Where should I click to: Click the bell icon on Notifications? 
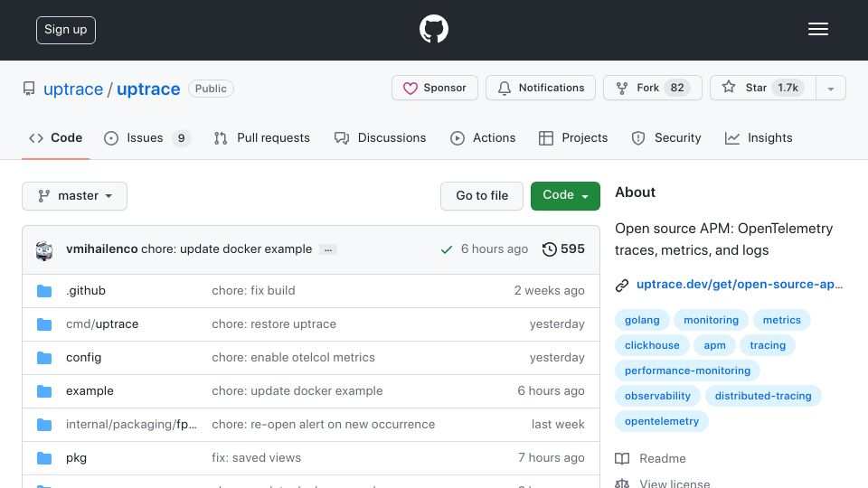[x=505, y=88]
